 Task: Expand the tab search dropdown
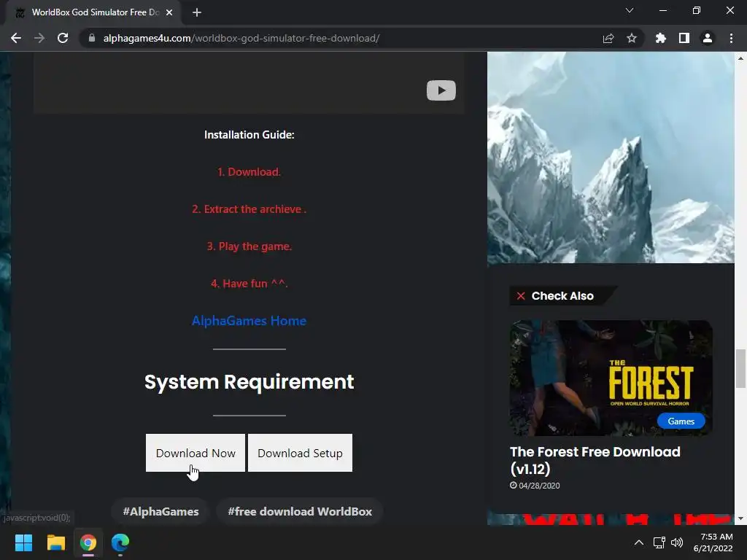tap(630, 10)
